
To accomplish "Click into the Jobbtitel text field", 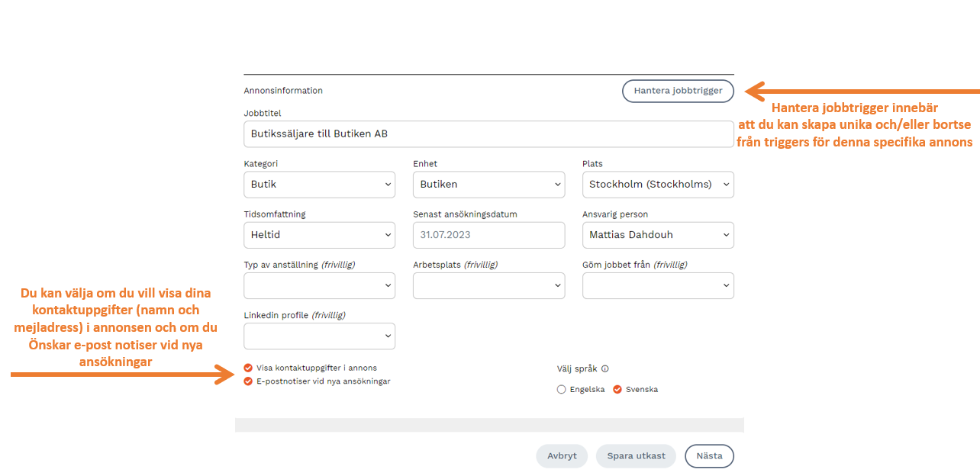I will click(x=488, y=134).
